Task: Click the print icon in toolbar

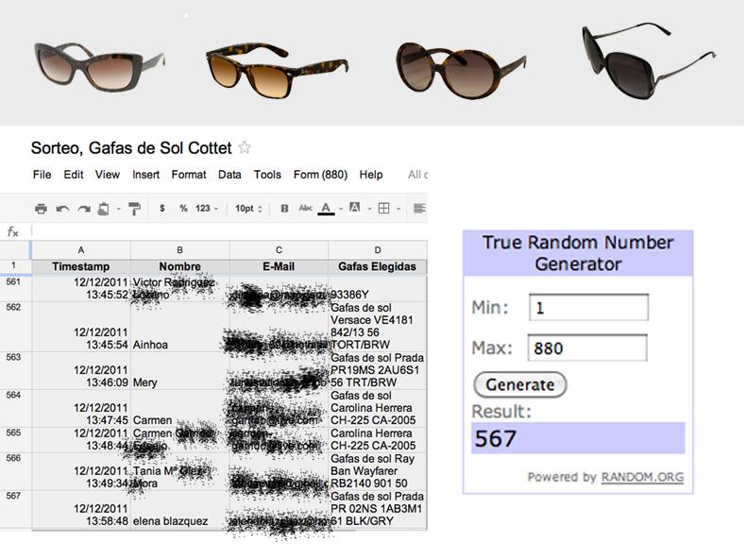Action: pos(41,209)
